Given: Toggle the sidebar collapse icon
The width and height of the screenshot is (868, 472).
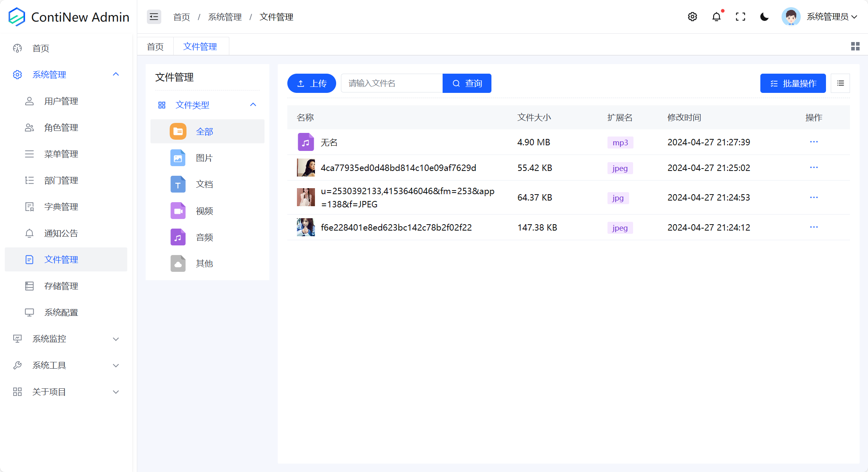Looking at the screenshot, I should [154, 17].
